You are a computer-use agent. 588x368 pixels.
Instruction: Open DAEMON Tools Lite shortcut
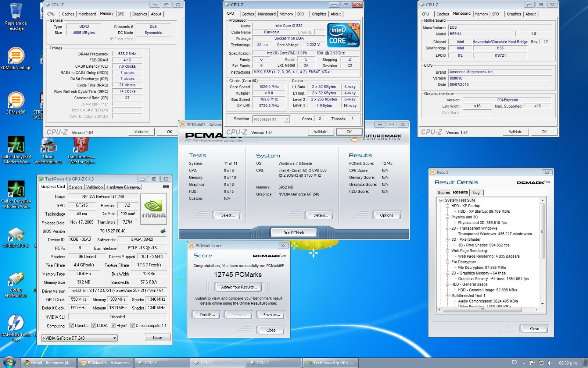click(16, 328)
